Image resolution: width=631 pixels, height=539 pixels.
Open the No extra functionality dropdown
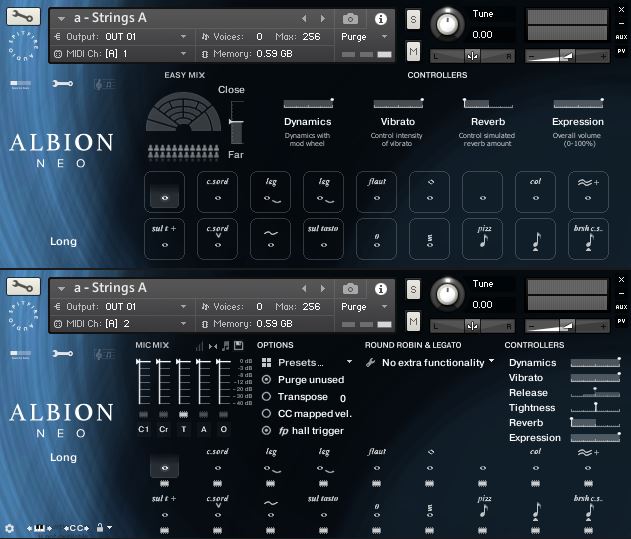(491, 361)
